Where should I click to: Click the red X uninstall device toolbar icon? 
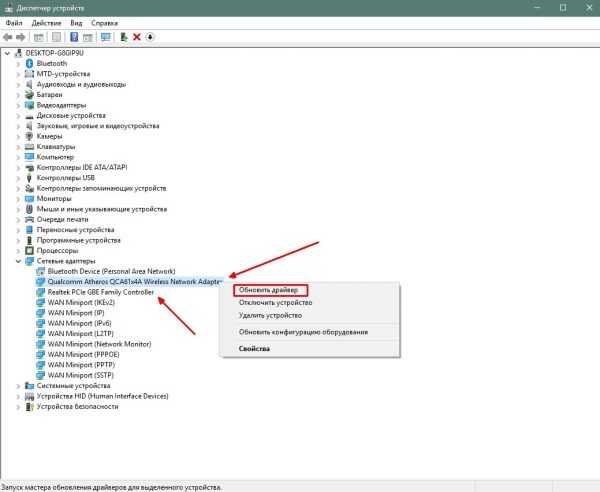click(137, 37)
